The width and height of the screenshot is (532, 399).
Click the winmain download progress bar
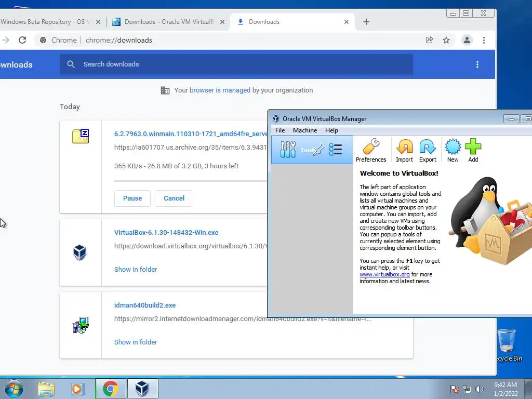pos(191,181)
